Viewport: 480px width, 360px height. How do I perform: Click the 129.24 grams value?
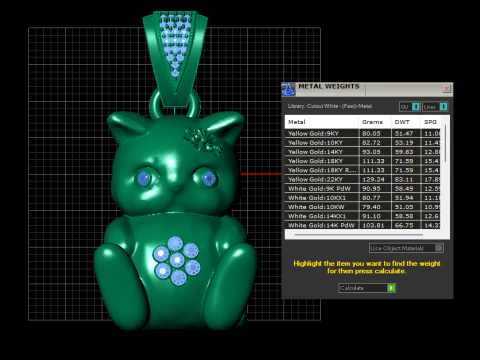click(373, 179)
